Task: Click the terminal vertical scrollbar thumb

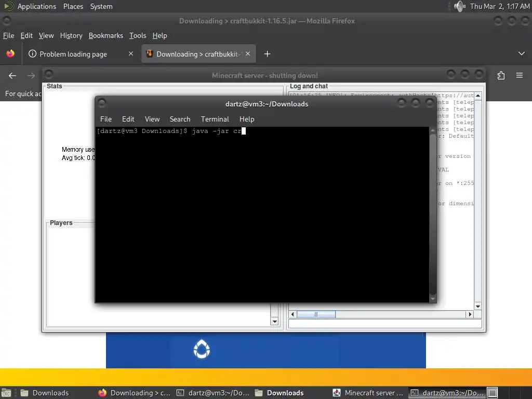Action: pyautogui.click(x=433, y=215)
